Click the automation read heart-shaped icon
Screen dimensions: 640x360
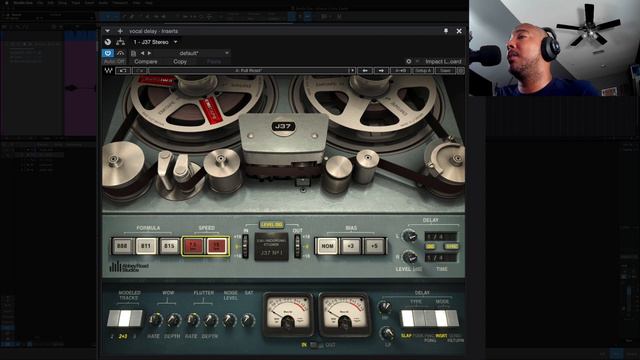[x=108, y=53]
